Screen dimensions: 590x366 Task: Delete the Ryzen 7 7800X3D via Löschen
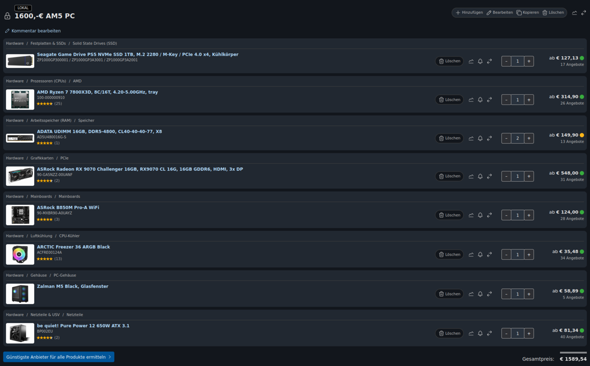pos(449,100)
